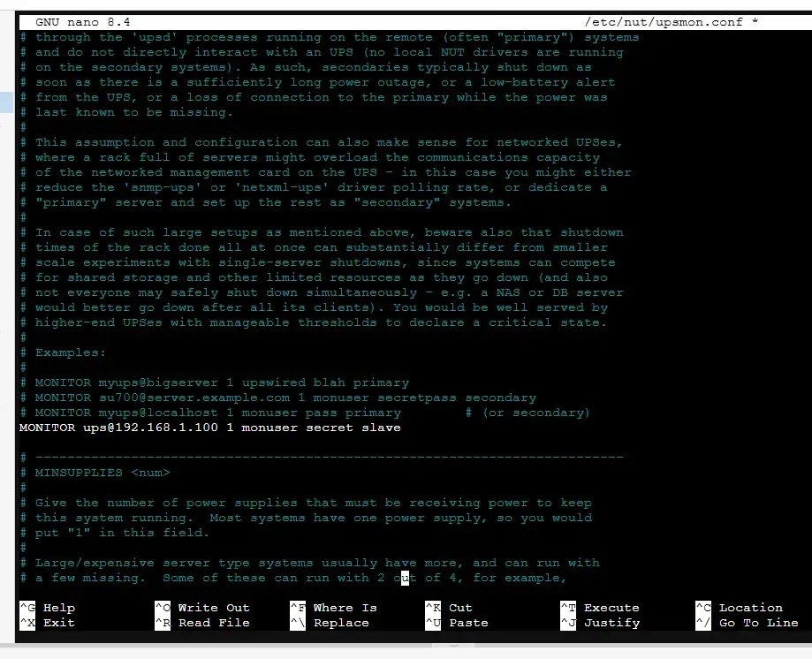Click the ^R Read File shortcut
812x659 pixels.
click(x=202, y=623)
